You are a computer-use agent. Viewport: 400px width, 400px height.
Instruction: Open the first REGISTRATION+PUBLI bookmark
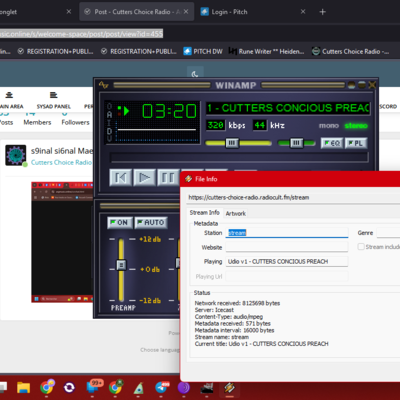55,51
